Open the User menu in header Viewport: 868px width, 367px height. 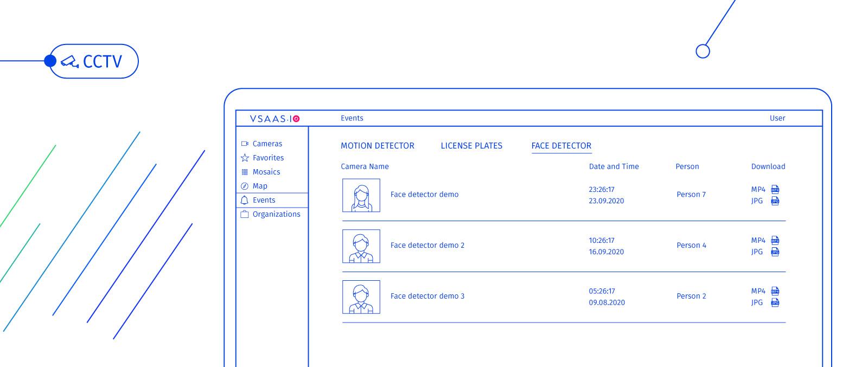coord(777,118)
